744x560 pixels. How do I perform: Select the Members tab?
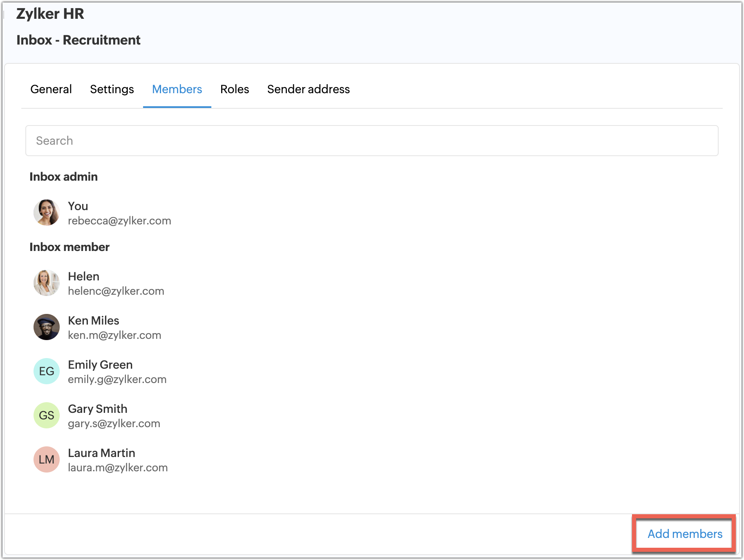pyautogui.click(x=177, y=89)
